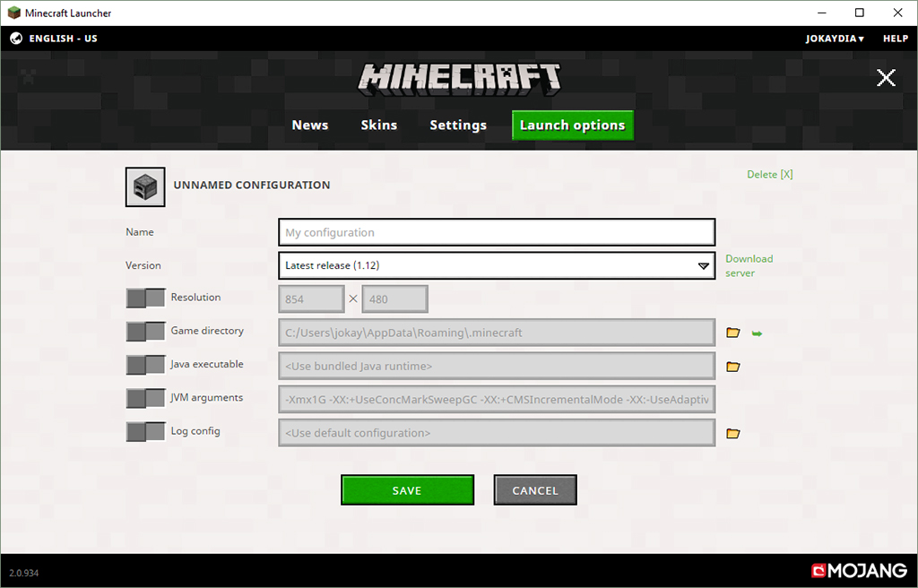Maximize the Minecraft Launcher window
This screenshot has width=918, height=588.
pos(860,13)
